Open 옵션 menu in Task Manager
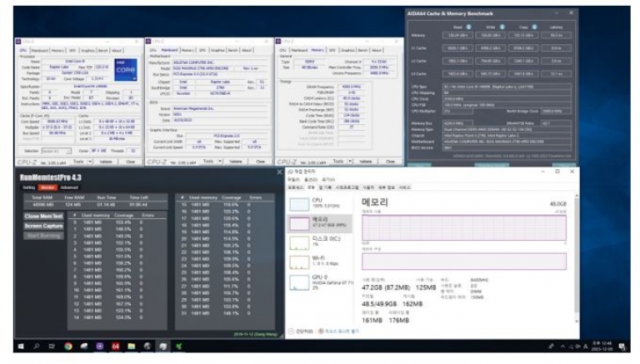 (x=311, y=180)
